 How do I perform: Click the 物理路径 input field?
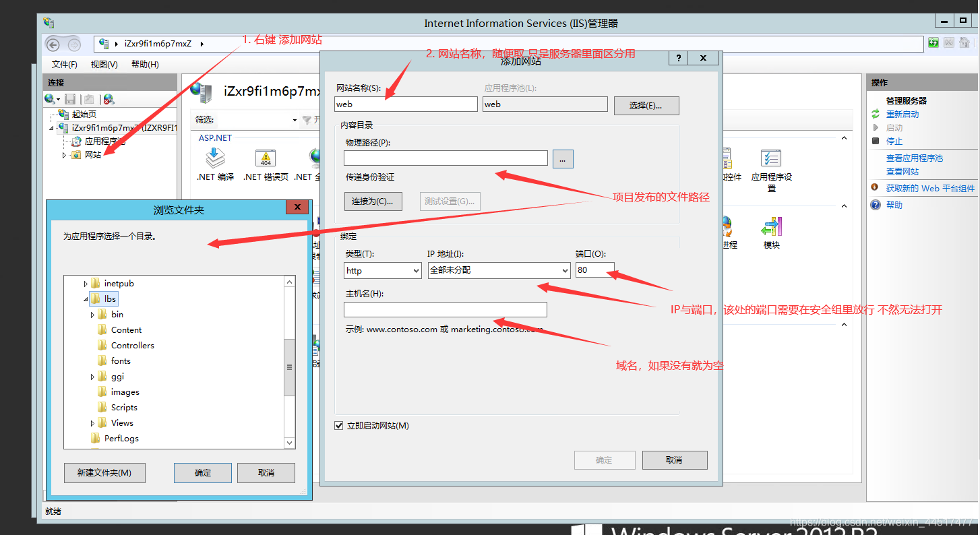(446, 158)
